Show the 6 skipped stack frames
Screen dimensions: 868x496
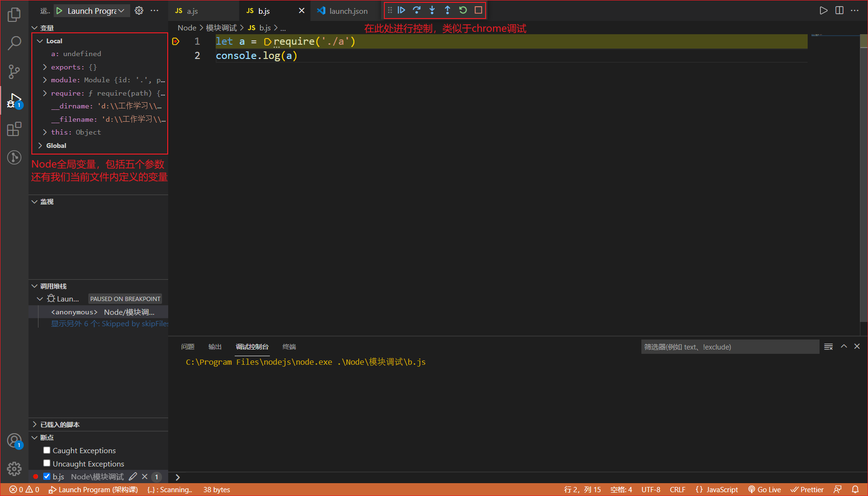point(109,324)
